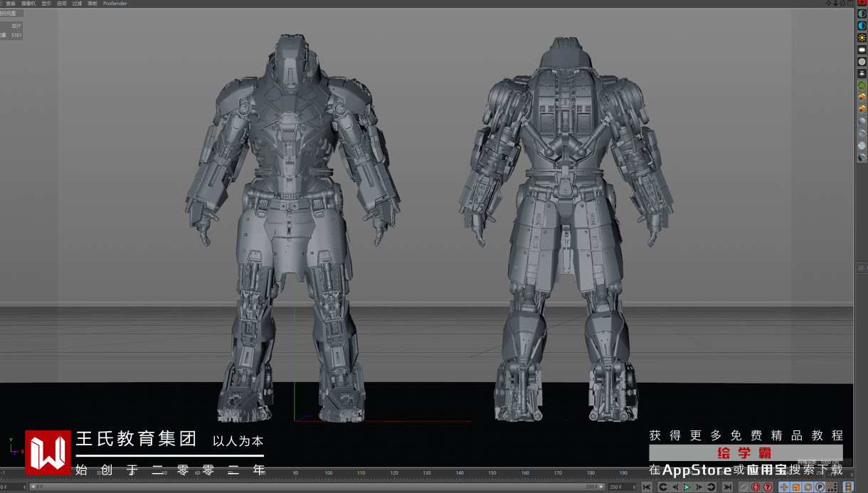868x493 pixels.
Task: Click the light glass sphere icon
Action: point(862,145)
